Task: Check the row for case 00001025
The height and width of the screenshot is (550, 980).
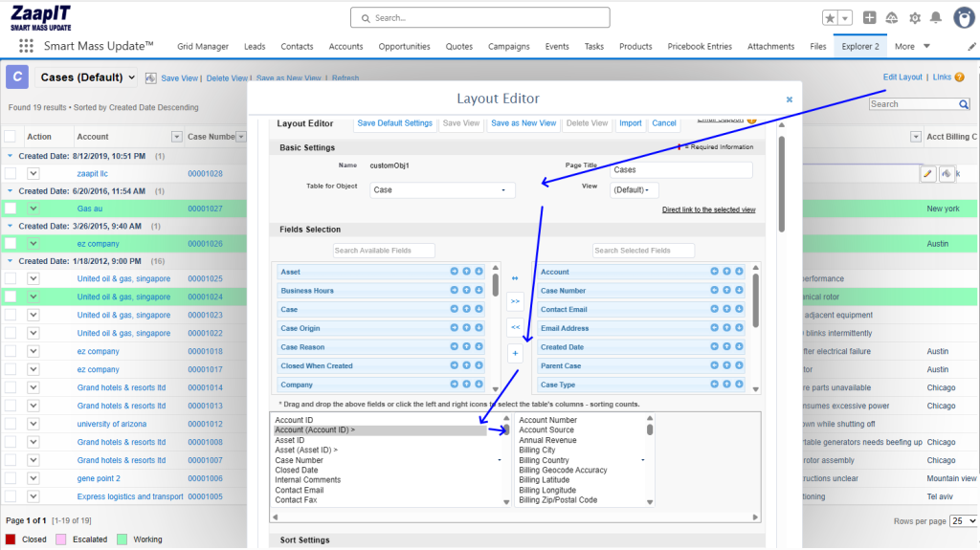Action: click(x=11, y=278)
